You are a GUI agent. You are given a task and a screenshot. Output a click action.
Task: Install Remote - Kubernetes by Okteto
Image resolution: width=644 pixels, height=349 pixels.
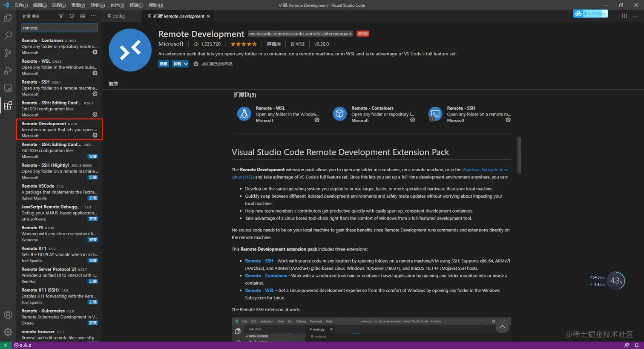click(x=93, y=323)
